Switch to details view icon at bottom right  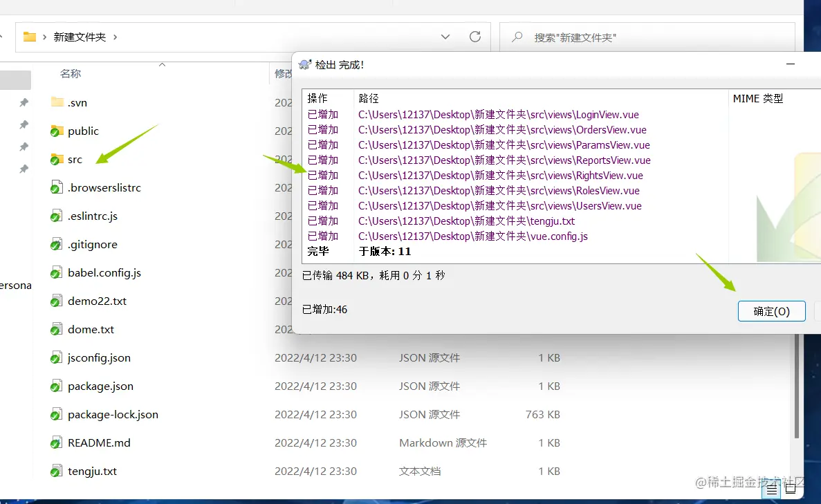pos(772,490)
